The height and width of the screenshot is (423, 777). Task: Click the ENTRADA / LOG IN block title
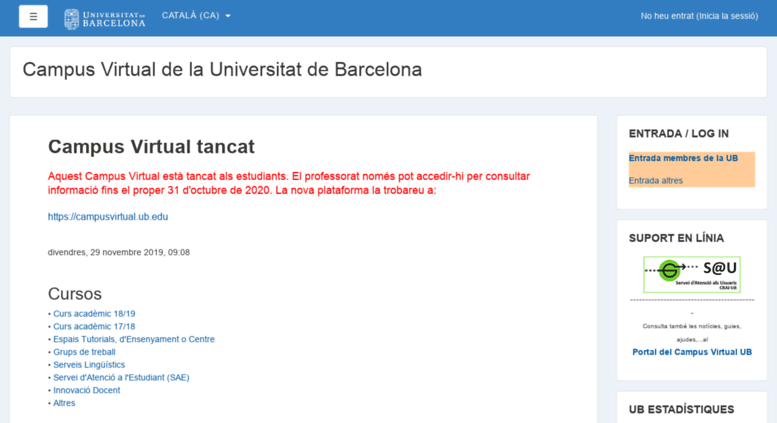coord(679,134)
